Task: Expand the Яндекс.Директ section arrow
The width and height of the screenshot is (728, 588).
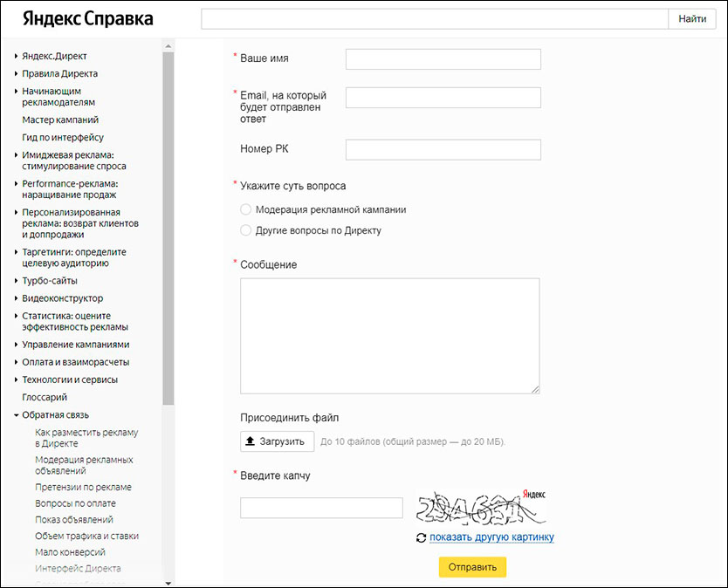Action: [17, 56]
